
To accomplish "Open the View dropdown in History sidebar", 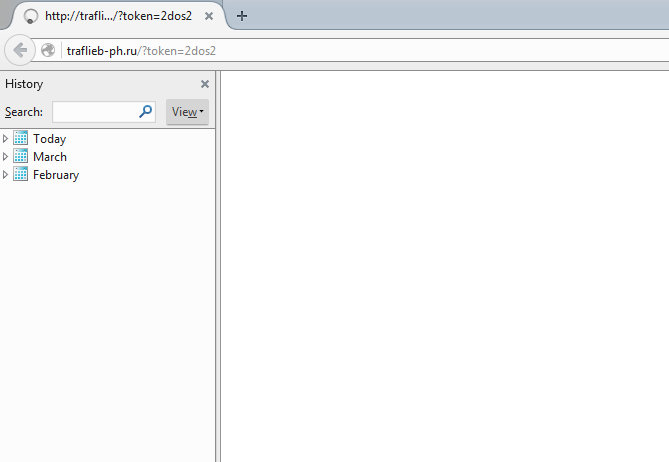I will point(187,112).
